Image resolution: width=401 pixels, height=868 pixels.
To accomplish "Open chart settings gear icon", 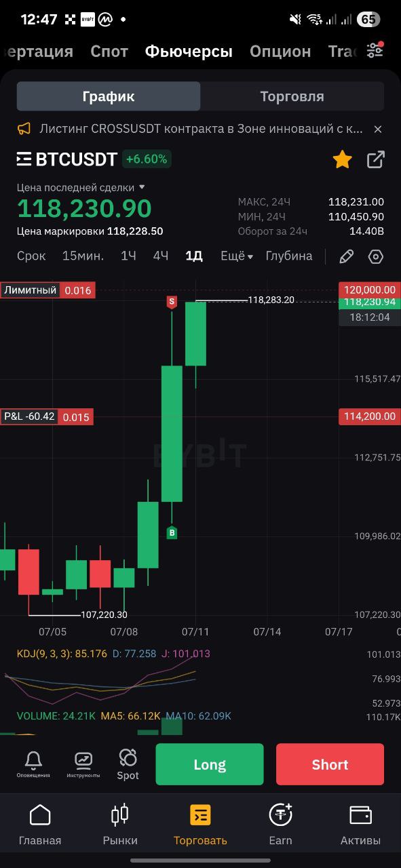I will coord(375,256).
